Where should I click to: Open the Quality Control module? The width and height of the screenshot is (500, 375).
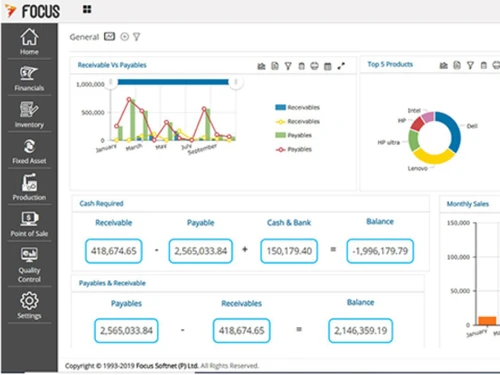(29, 265)
